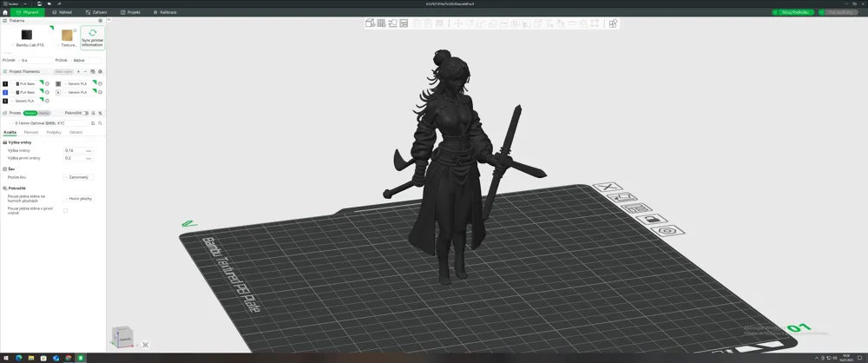Click the Auto orient toolbar icon
Viewport: 868px width, 363px height.
[x=392, y=23]
